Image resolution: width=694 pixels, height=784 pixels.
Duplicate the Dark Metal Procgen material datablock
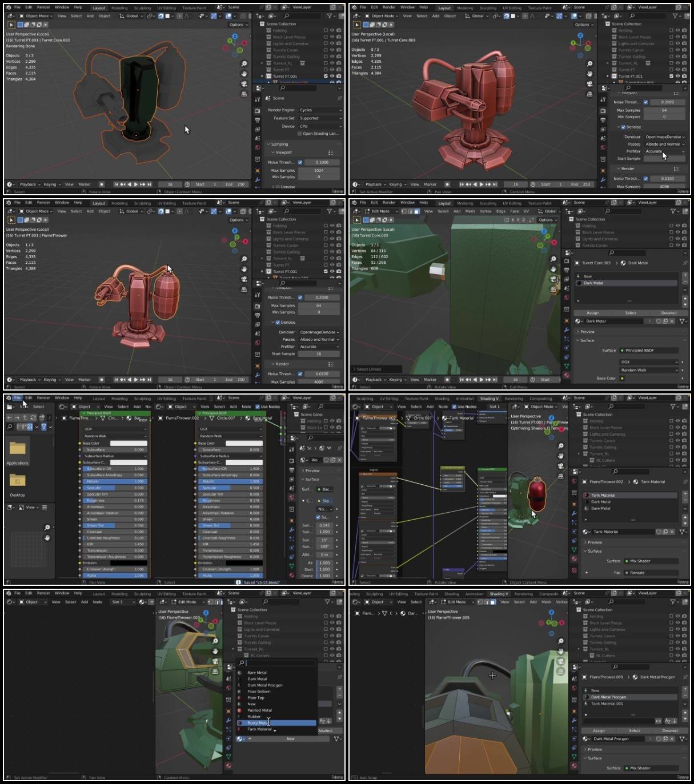pos(665,738)
